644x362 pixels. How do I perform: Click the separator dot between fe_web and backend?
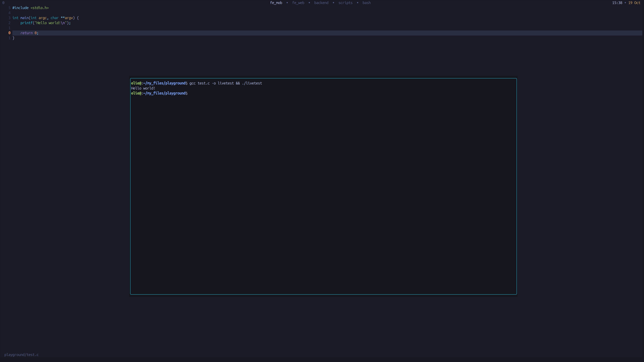point(309,3)
